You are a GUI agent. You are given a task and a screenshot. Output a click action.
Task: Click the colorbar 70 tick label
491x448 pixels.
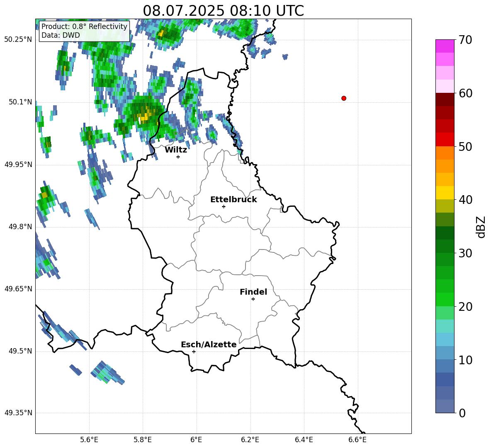(x=466, y=40)
